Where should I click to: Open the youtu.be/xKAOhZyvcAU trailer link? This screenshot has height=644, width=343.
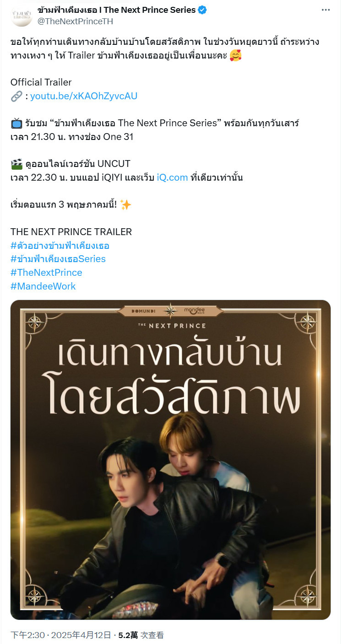pos(84,96)
